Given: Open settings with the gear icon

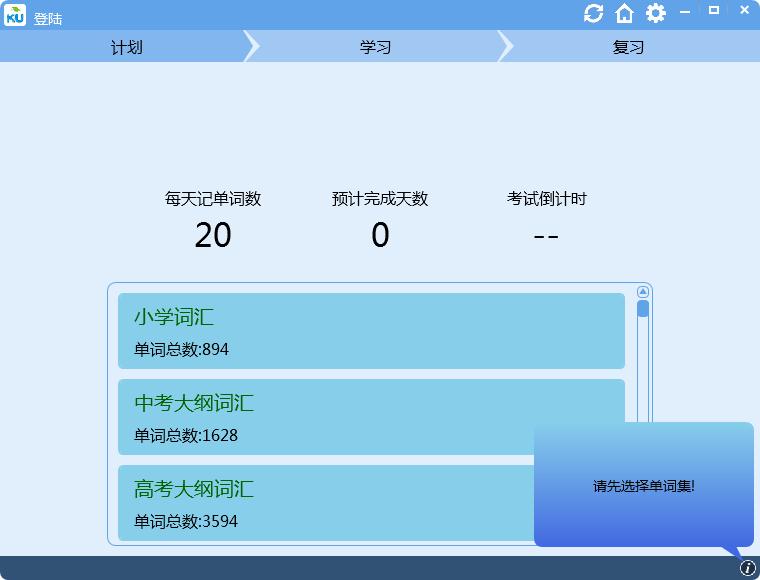Looking at the screenshot, I should [x=655, y=13].
